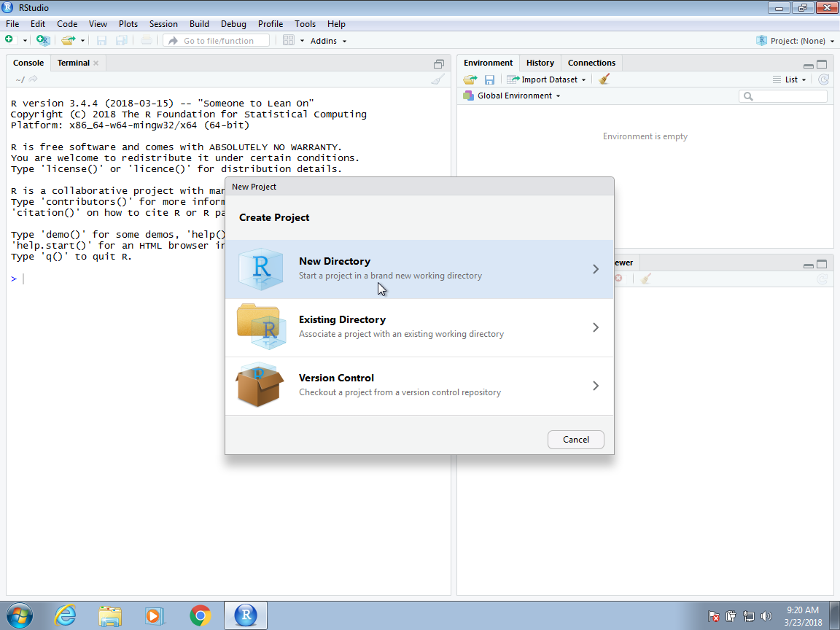Switch to the History tab
This screenshot has width=840, height=630.
tap(540, 63)
